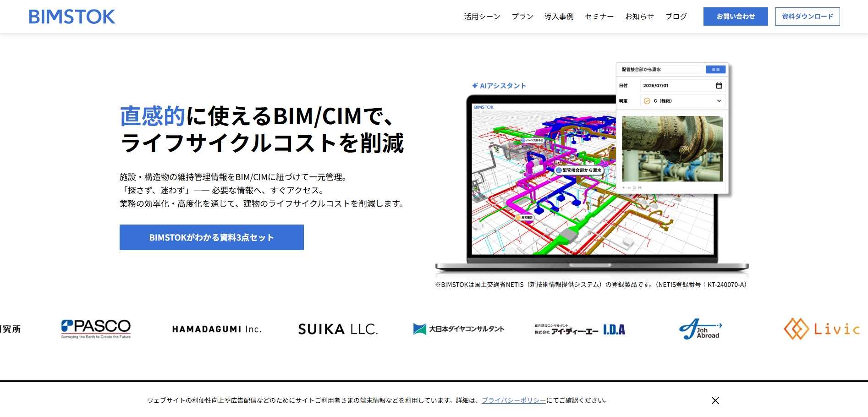Click the 配管接合部から漏水 marker in model
Image resolution: width=868 pixels, height=417 pixels.
coord(579,170)
